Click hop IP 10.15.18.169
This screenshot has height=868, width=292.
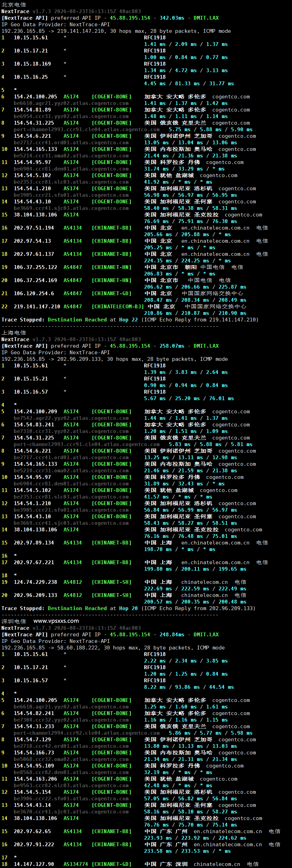pyautogui.click(x=32, y=64)
